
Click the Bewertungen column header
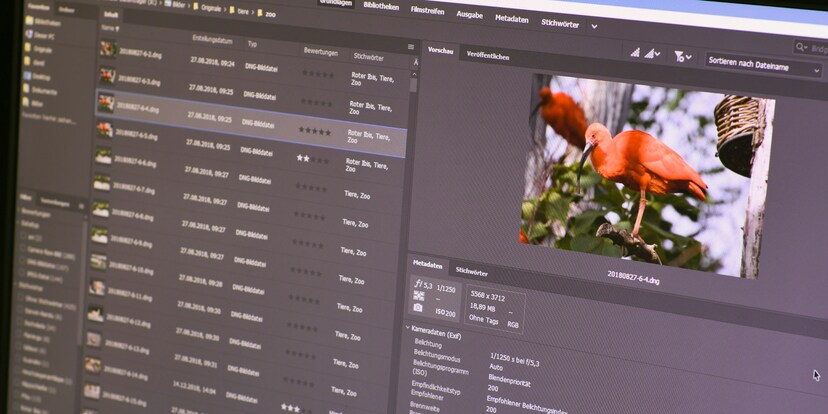click(x=320, y=51)
